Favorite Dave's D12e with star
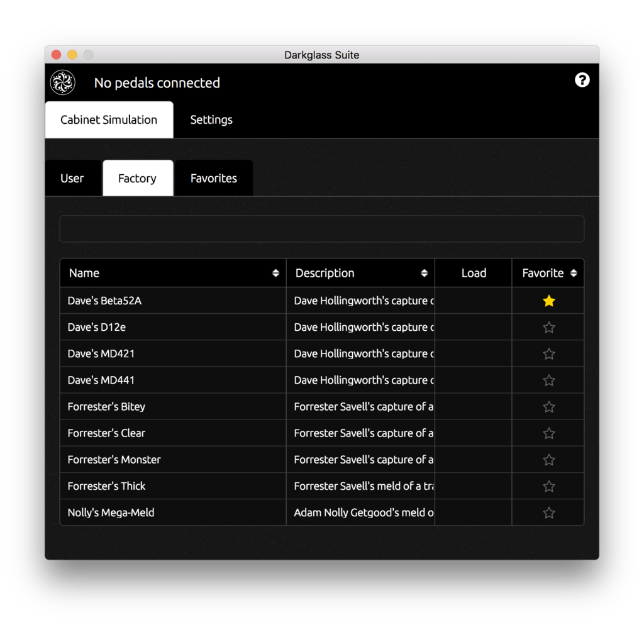This screenshot has width=644, height=644. (549, 328)
